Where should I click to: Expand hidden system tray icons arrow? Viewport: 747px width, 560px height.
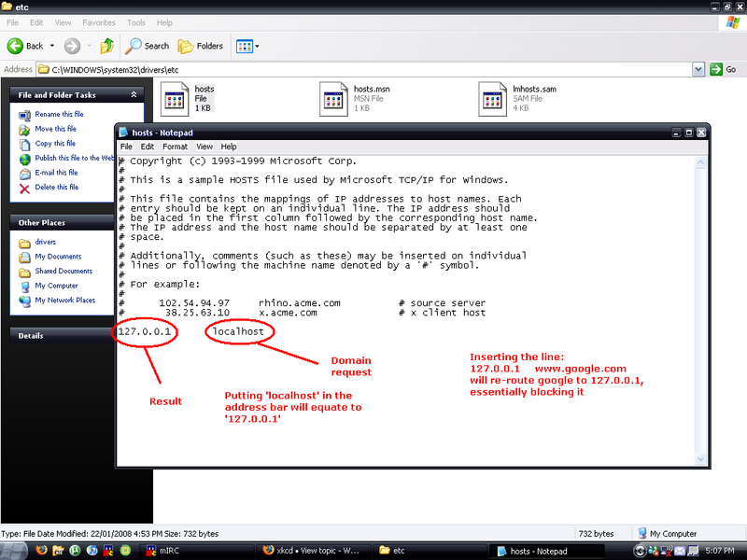[x=640, y=551]
